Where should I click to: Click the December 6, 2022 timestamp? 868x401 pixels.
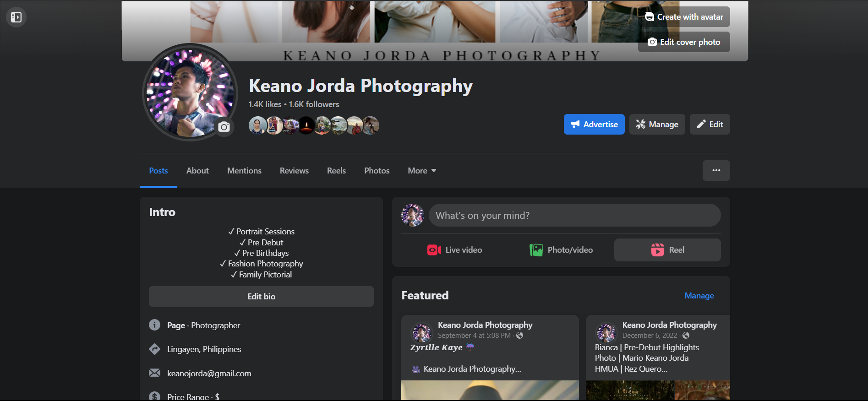650,336
